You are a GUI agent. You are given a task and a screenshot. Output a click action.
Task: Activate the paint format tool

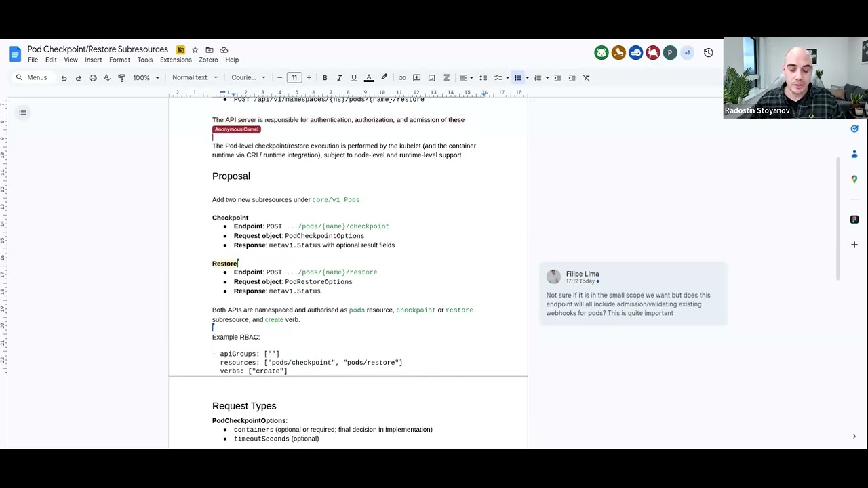121,78
